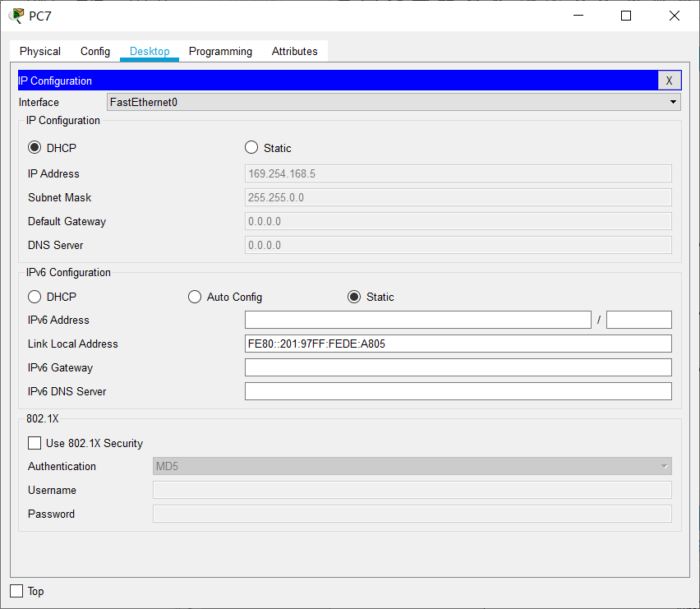The image size is (700, 609).
Task: Focus the IPv6 Address input field
Action: click(x=418, y=320)
